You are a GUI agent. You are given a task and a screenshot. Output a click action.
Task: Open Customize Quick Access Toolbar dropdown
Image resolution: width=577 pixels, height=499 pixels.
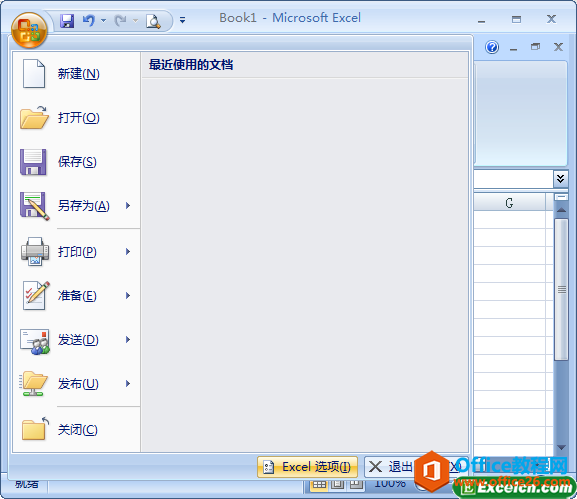click(x=182, y=20)
